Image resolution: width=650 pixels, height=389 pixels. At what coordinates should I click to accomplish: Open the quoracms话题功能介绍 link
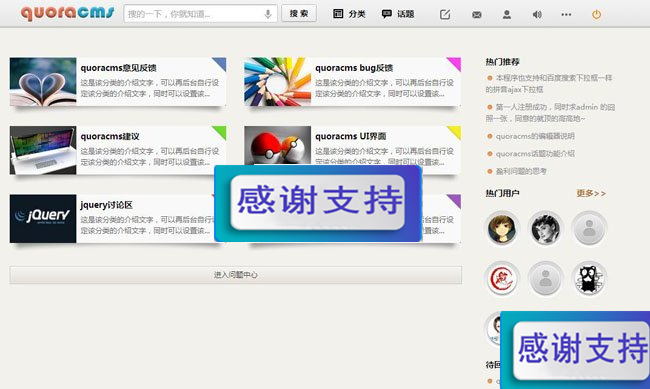point(535,153)
